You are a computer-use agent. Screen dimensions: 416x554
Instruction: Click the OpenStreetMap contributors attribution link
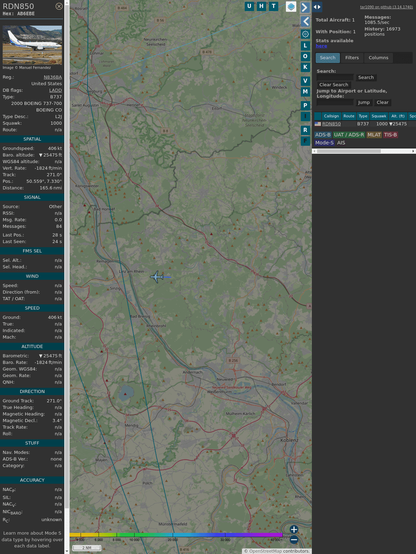click(x=277, y=551)
